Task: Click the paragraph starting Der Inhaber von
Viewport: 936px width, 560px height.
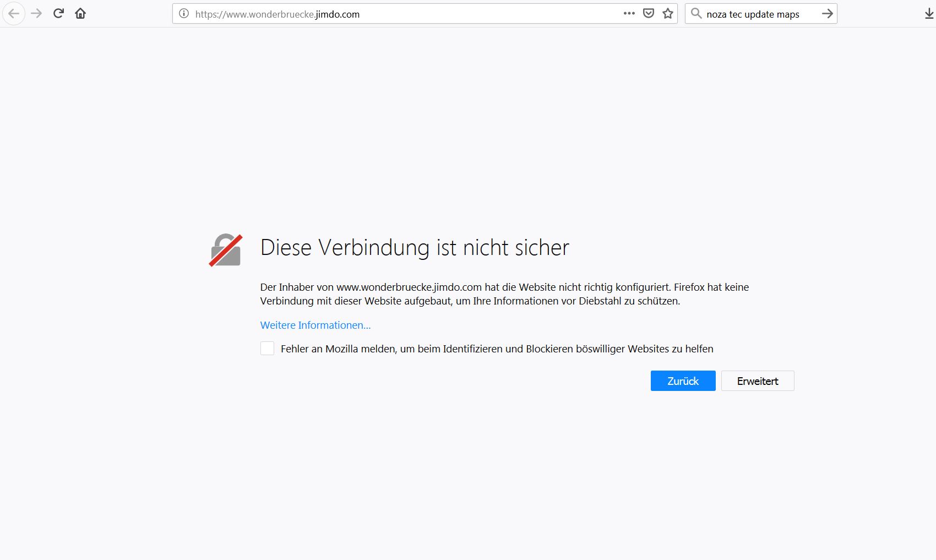Action: coord(504,294)
